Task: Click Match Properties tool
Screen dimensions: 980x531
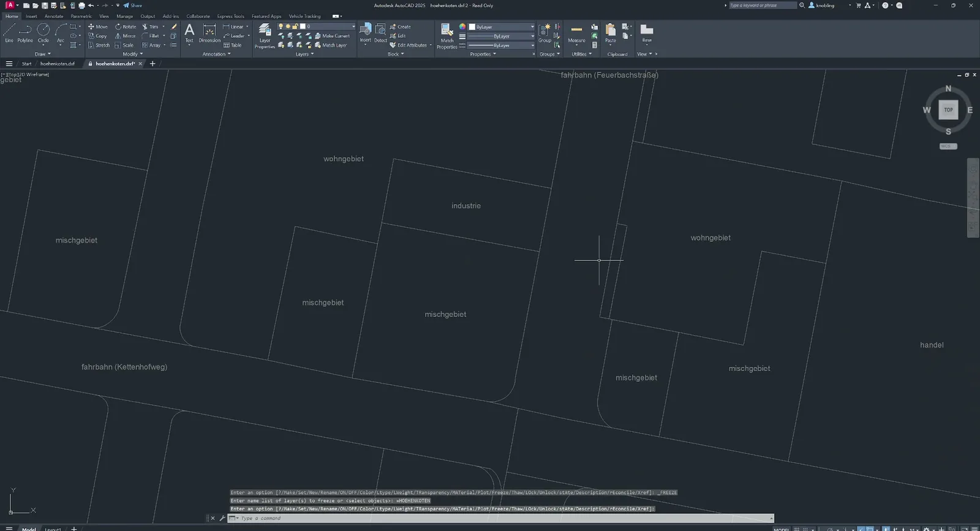Action: point(447,36)
